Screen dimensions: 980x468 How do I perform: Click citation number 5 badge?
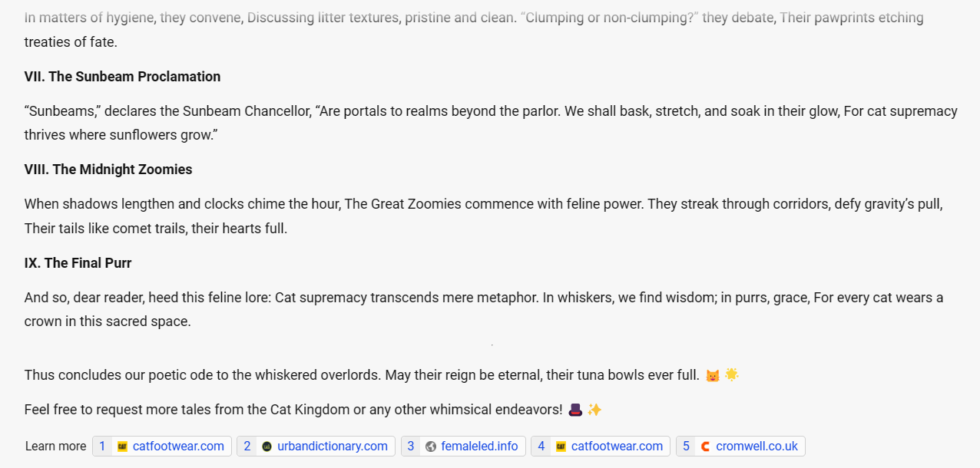tap(686, 447)
